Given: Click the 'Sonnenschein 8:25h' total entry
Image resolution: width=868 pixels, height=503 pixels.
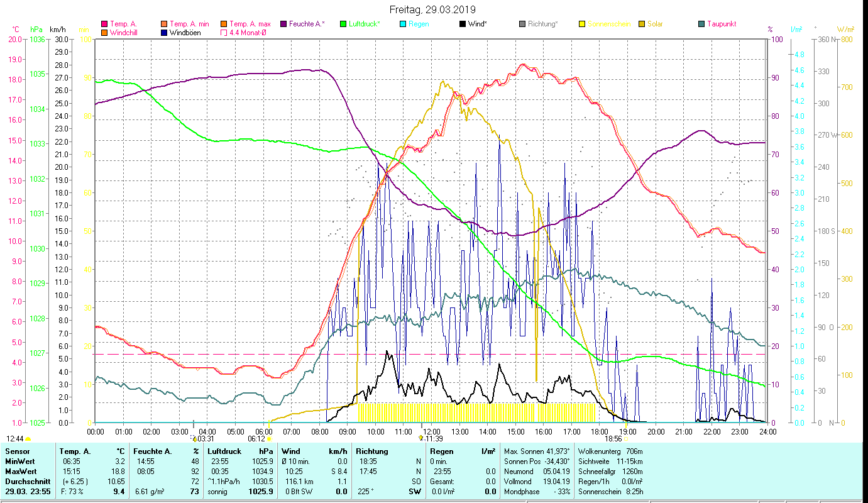Looking at the screenshot, I should pos(610,492).
